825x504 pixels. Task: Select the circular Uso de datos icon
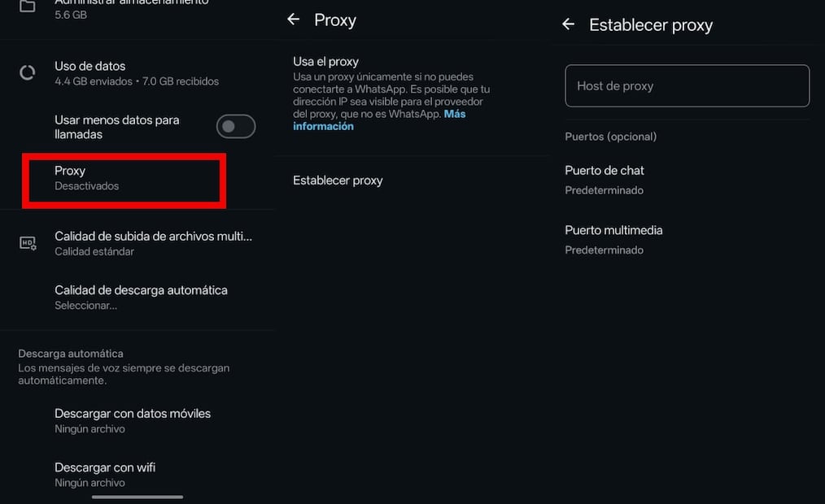(x=27, y=72)
